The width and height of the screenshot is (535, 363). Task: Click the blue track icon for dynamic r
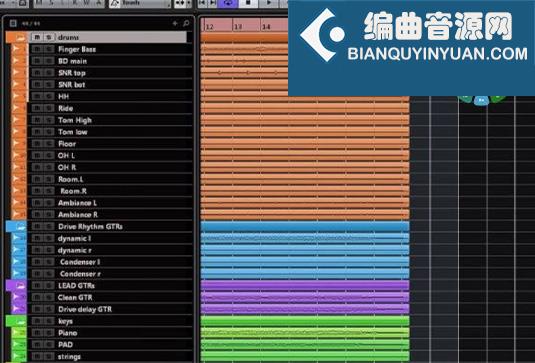[16, 250]
